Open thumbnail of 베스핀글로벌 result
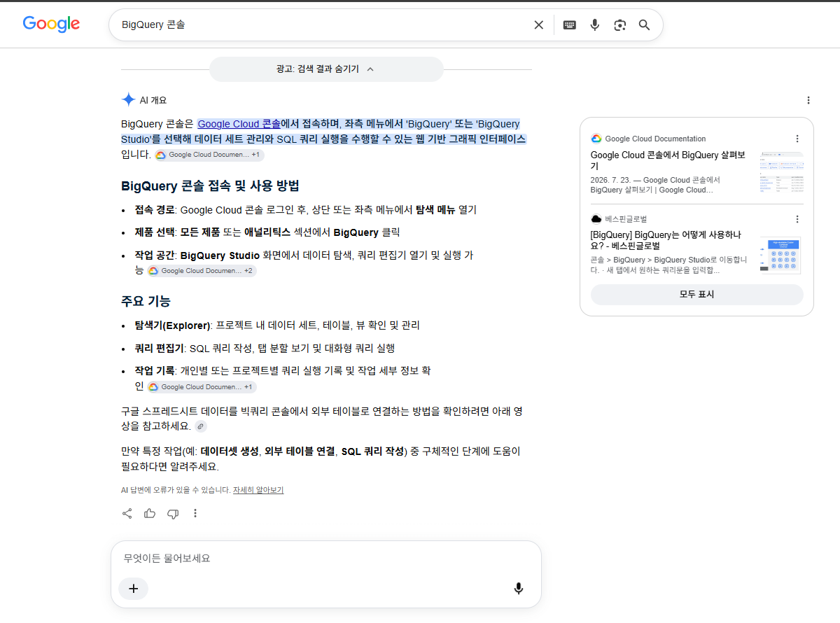 [780, 255]
